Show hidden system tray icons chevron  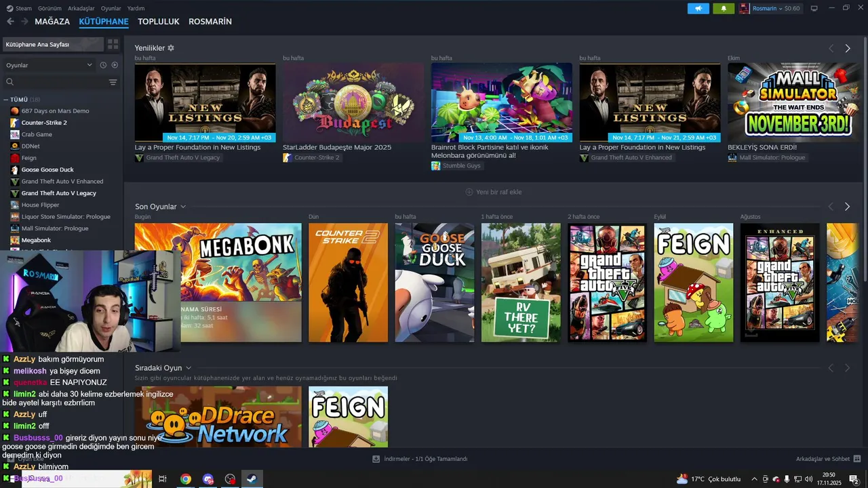[755, 479]
